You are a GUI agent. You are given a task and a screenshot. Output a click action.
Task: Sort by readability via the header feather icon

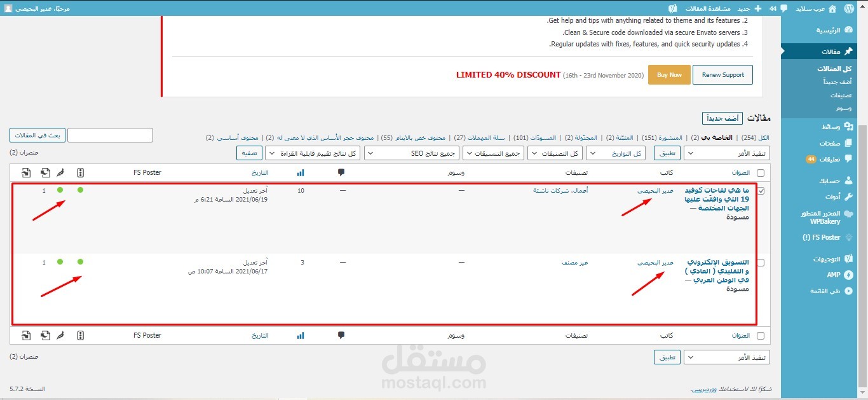pos(61,172)
